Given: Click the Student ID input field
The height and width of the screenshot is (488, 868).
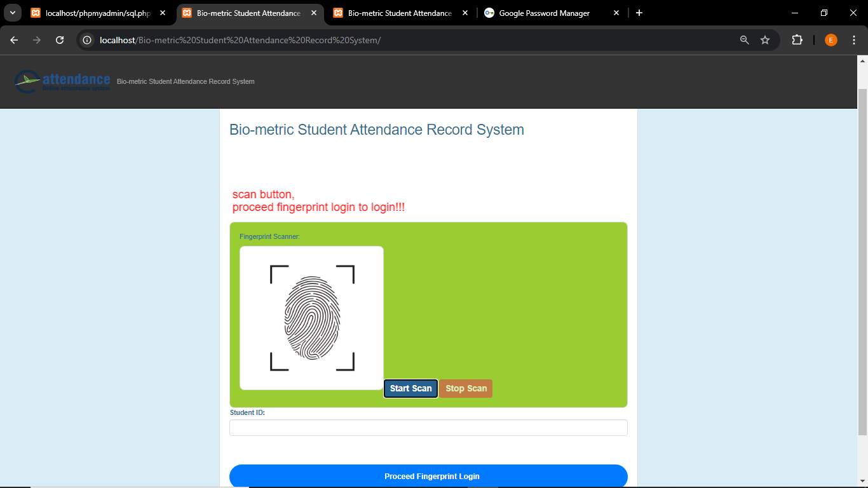Looking at the screenshot, I should (x=428, y=428).
